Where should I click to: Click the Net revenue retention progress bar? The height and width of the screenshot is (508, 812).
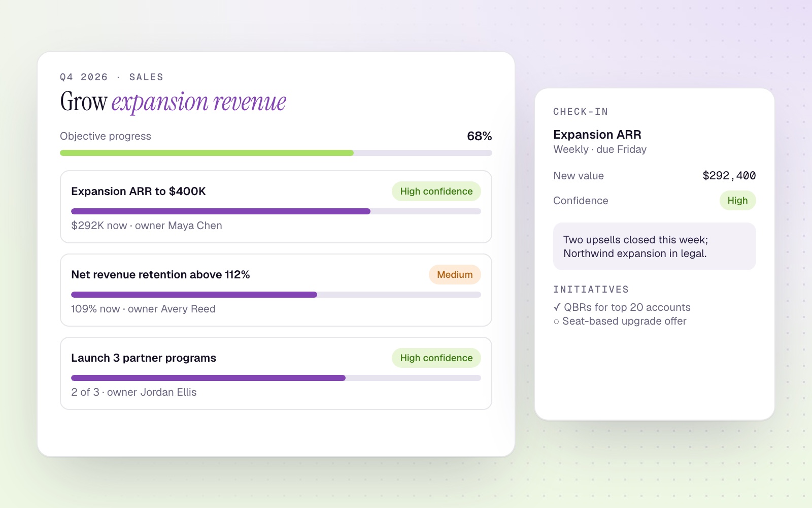point(276,295)
